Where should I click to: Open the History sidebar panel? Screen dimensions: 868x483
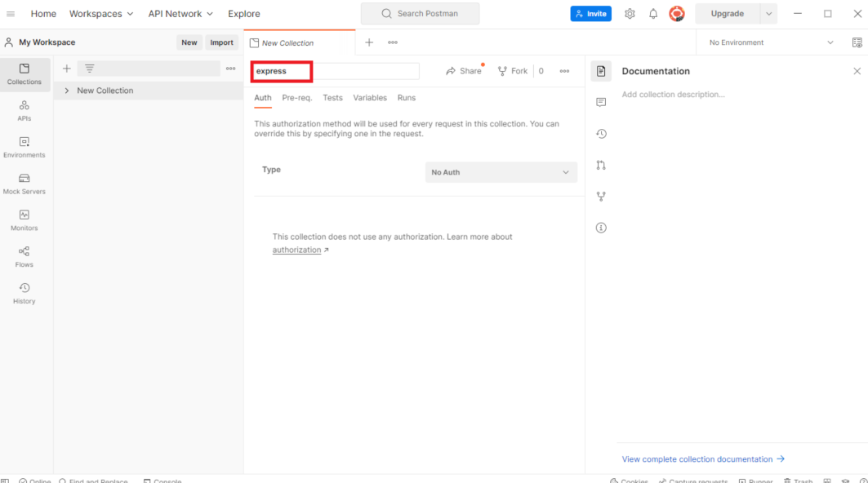pyautogui.click(x=24, y=294)
